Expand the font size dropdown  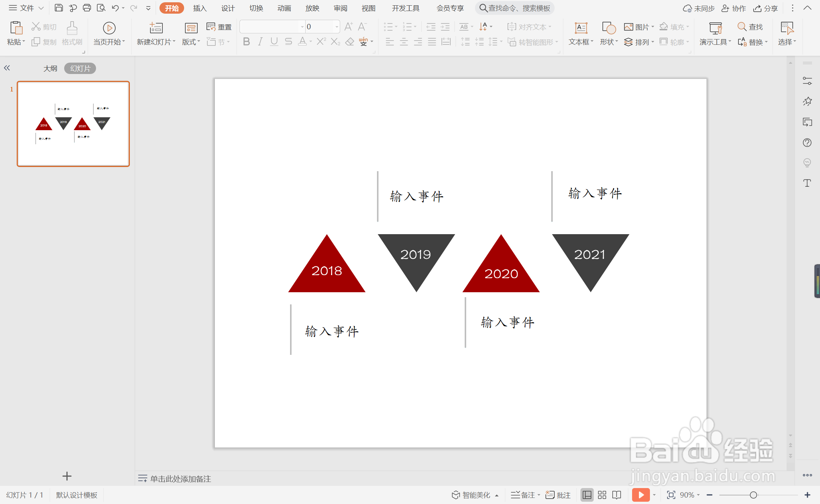[x=337, y=27]
